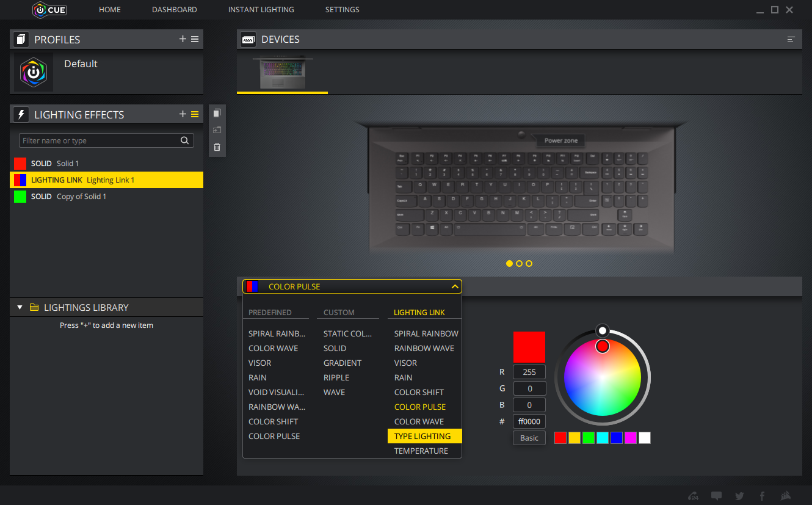The width and height of the screenshot is (812, 505).
Task: Select the Copy of Solid 1 effect row
Action: point(106,196)
